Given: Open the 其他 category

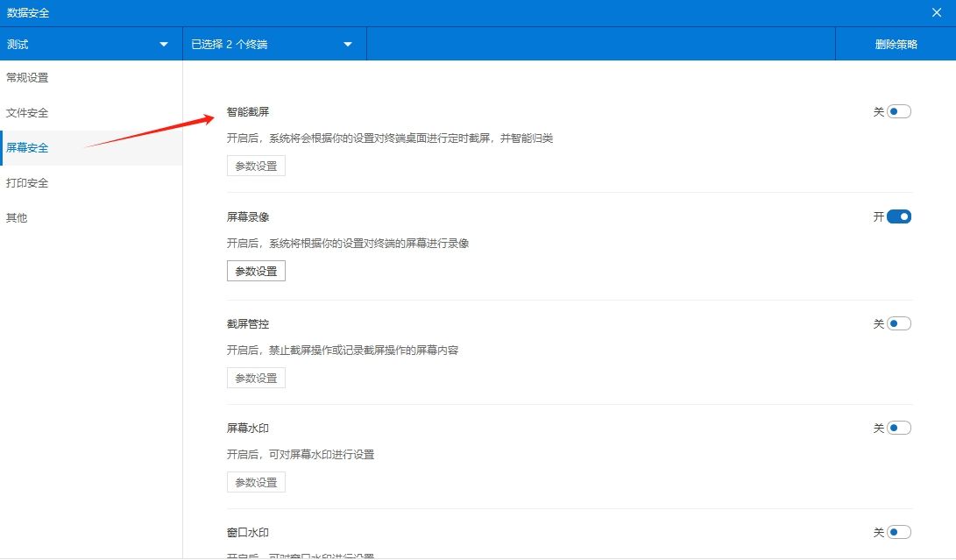Looking at the screenshot, I should (91, 217).
